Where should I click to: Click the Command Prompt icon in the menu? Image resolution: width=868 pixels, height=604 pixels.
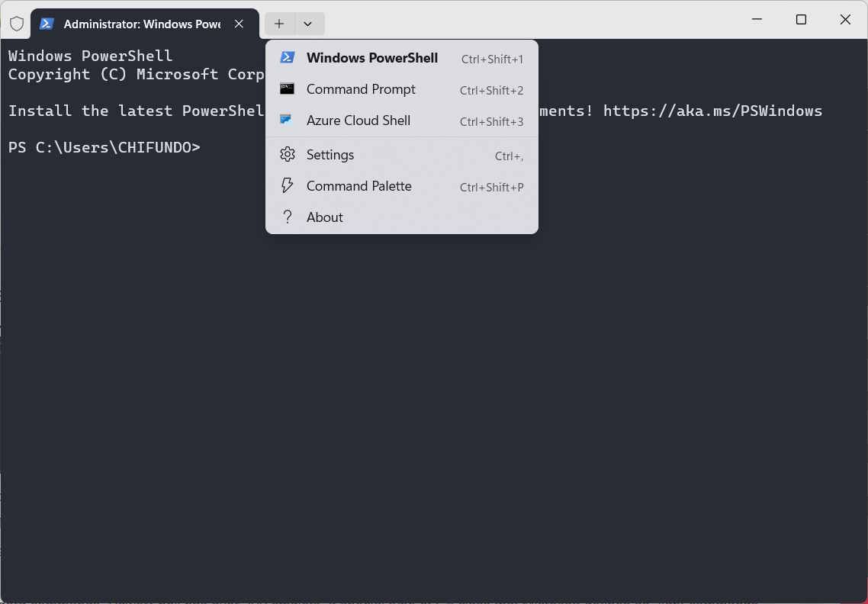click(288, 89)
